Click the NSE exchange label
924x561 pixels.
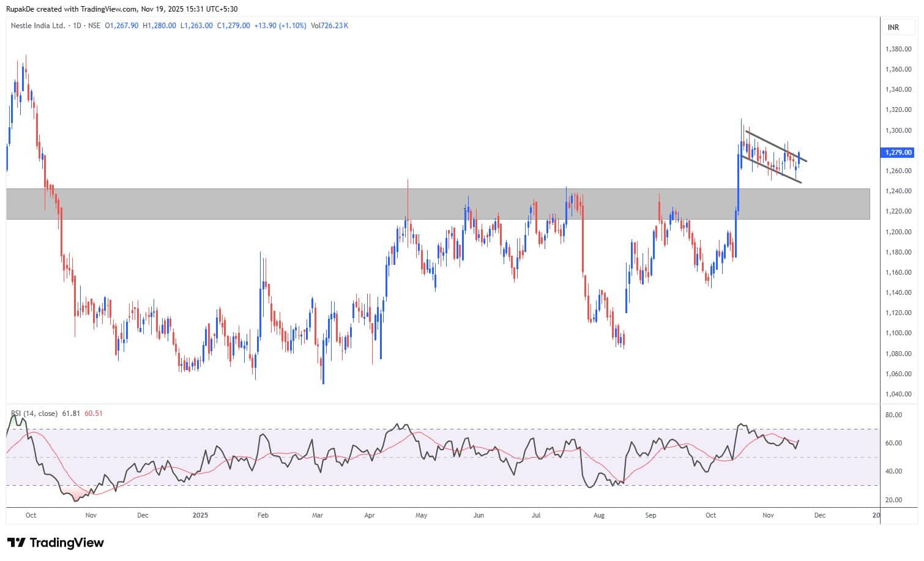click(94, 26)
